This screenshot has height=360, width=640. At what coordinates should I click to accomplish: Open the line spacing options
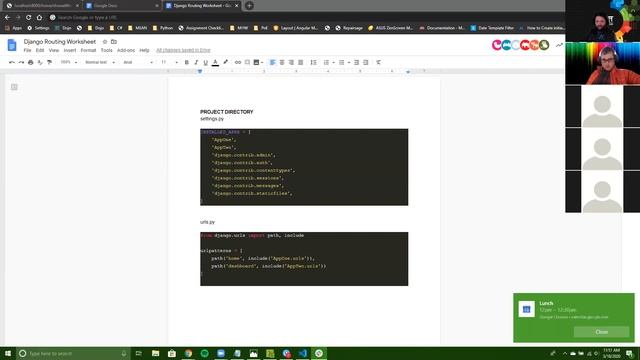tap(313, 62)
